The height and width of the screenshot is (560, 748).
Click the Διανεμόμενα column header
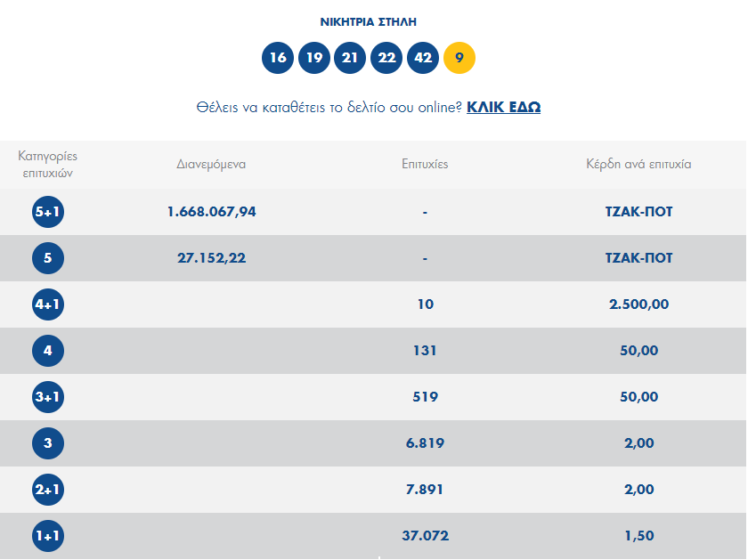[x=211, y=165]
